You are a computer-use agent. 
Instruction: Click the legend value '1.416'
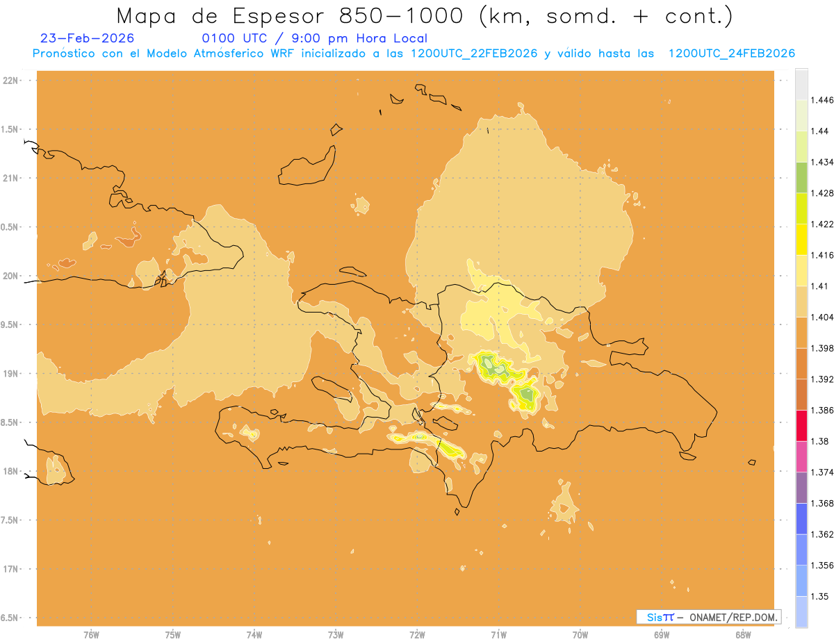click(x=823, y=255)
